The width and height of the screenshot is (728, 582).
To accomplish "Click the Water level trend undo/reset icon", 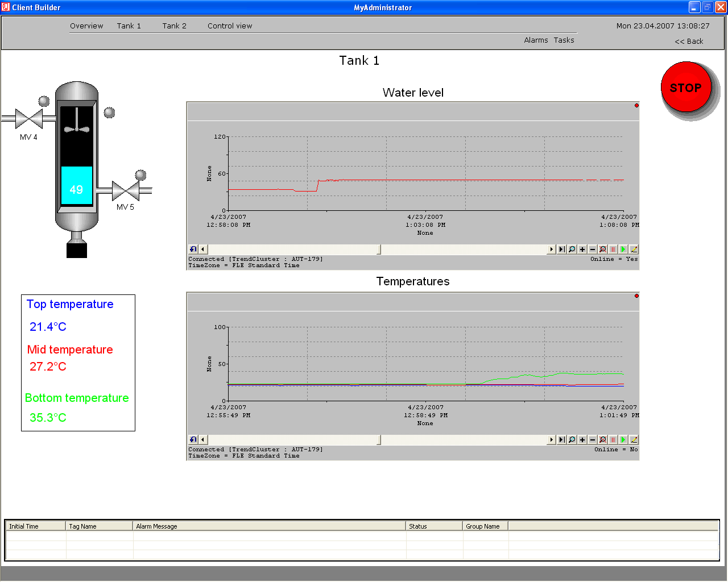I will tap(193, 250).
